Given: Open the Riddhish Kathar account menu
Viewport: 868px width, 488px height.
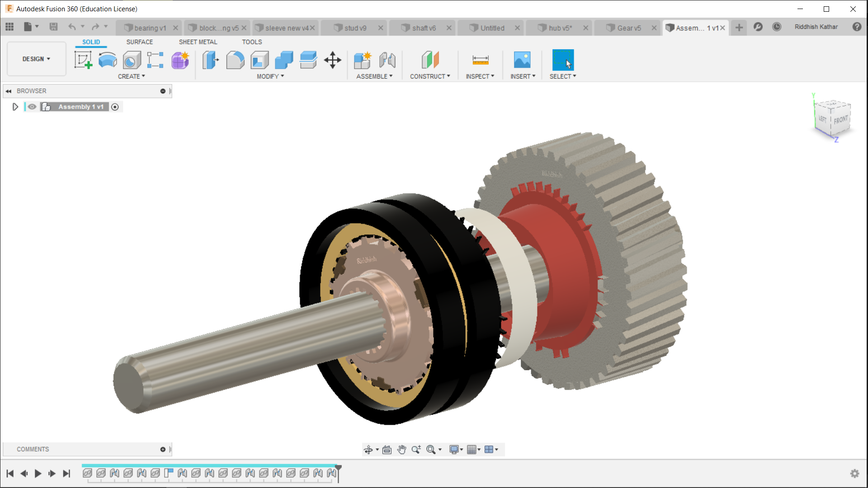Looking at the screenshot, I should tap(816, 27).
